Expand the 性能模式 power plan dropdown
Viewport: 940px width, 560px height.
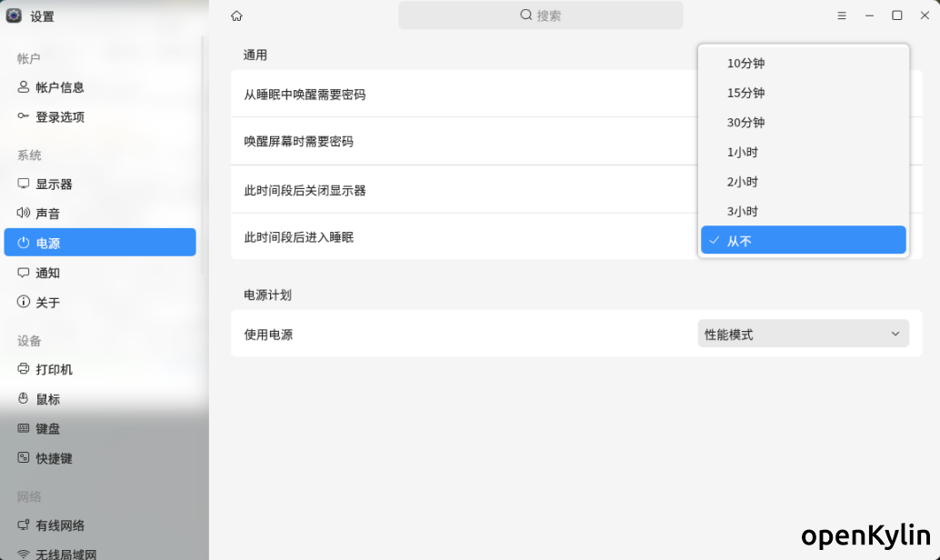[803, 334]
